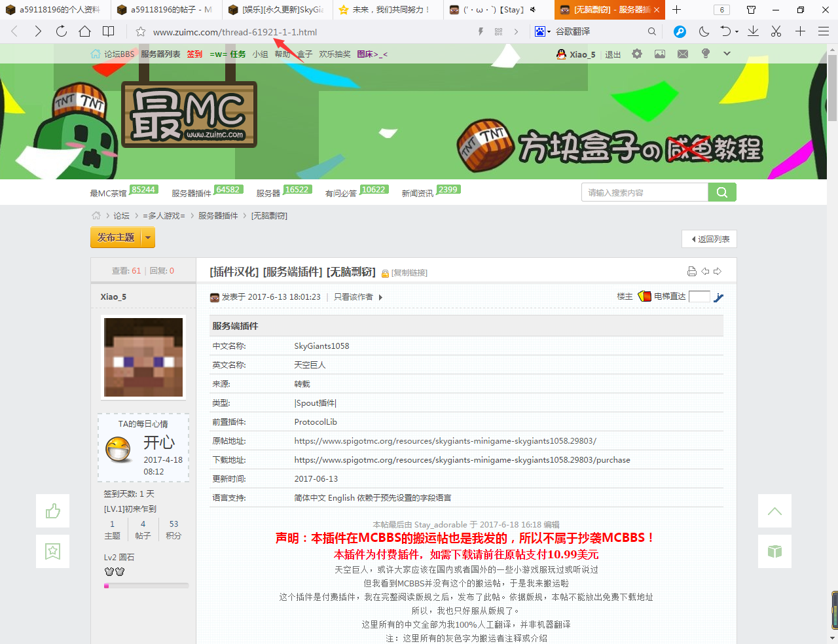
Task: Switch to the a59118196的个人资料 tab
Action: pyautogui.click(x=54, y=10)
